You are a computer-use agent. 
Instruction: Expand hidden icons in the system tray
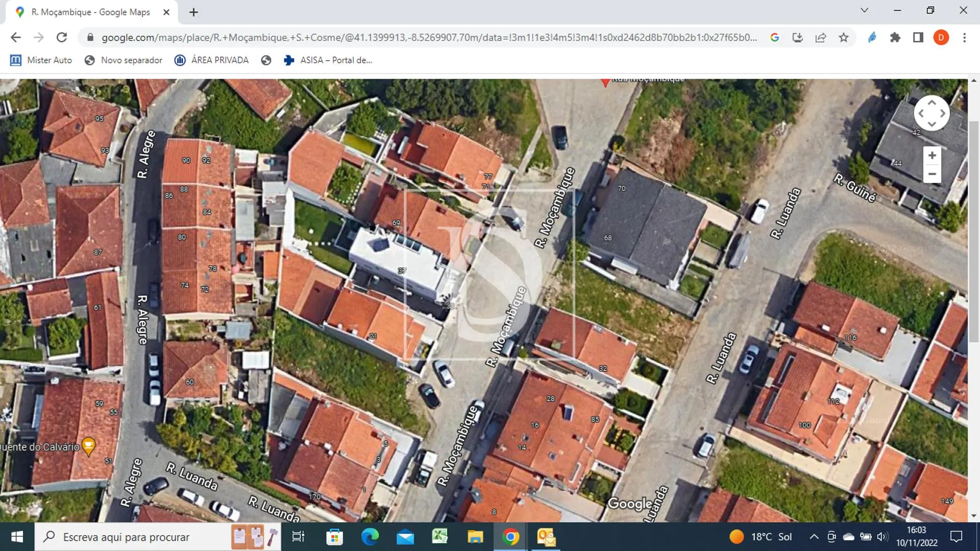pos(814,537)
